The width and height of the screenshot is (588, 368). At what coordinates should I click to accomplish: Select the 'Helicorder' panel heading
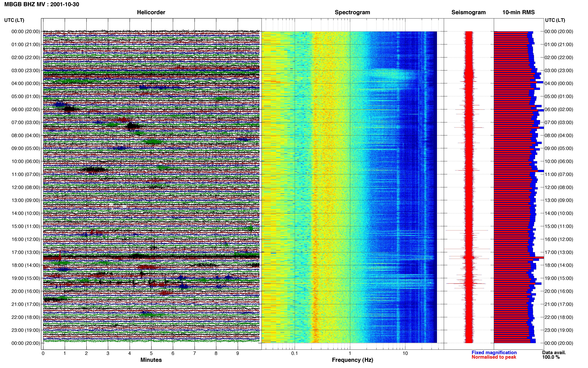click(x=151, y=12)
